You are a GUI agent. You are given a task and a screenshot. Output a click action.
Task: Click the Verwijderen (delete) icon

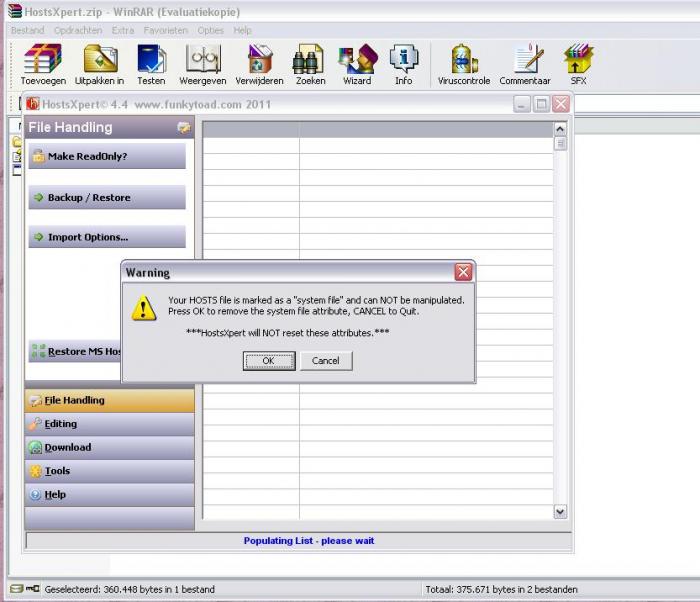(259, 64)
